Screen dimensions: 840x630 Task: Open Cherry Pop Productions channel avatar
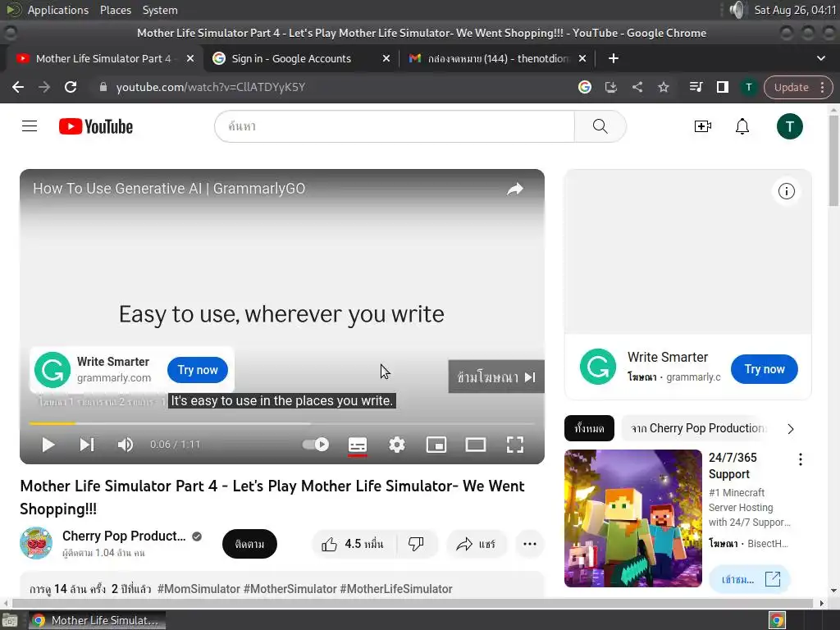(x=36, y=543)
